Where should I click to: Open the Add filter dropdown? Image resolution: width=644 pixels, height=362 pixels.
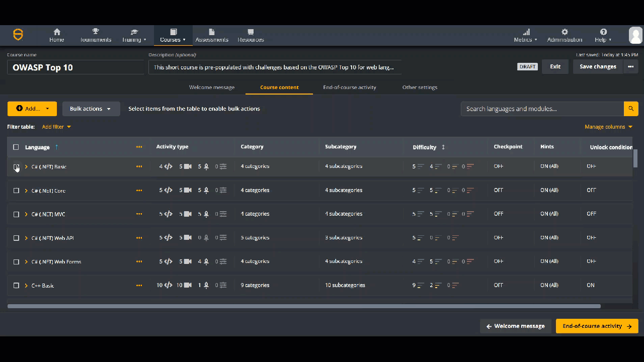tap(56, 127)
